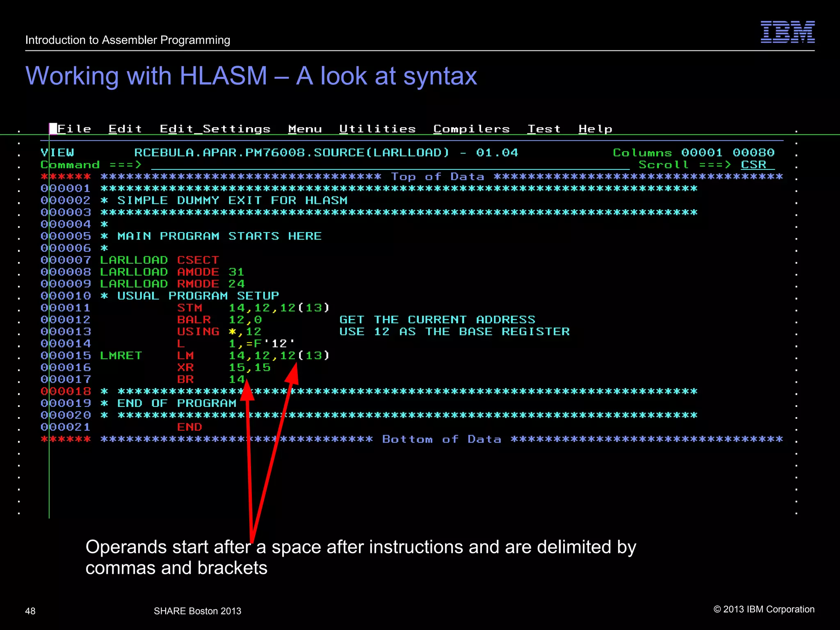Open the Edit menu
Image resolution: width=840 pixels, height=630 pixels.
pos(125,129)
